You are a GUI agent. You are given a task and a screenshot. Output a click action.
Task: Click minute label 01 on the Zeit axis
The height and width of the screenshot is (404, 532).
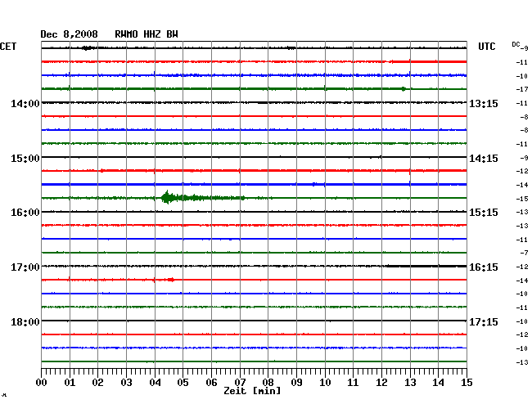(x=70, y=383)
